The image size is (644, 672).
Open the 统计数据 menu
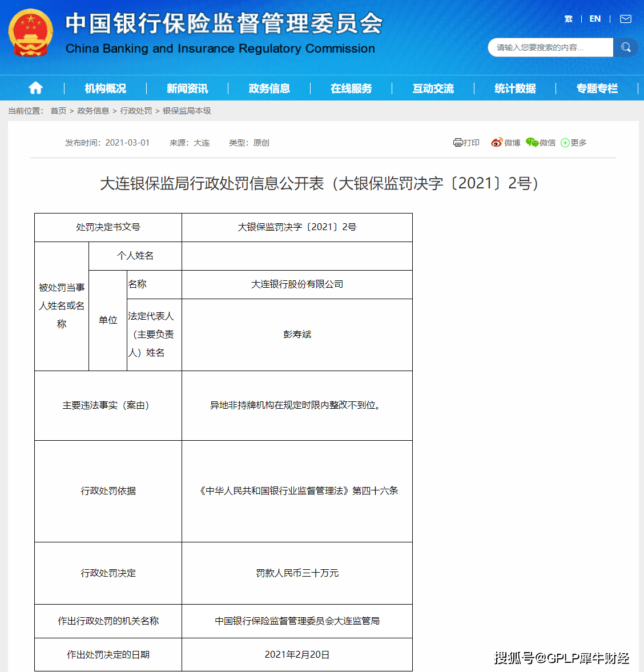pyautogui.click(x=515, y=88)
